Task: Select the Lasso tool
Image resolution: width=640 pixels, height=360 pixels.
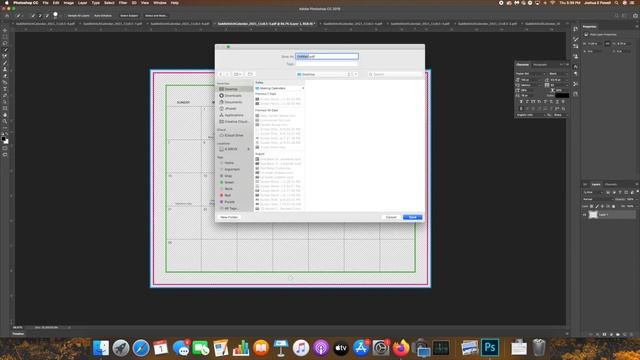Action: (x=5, y=43)
